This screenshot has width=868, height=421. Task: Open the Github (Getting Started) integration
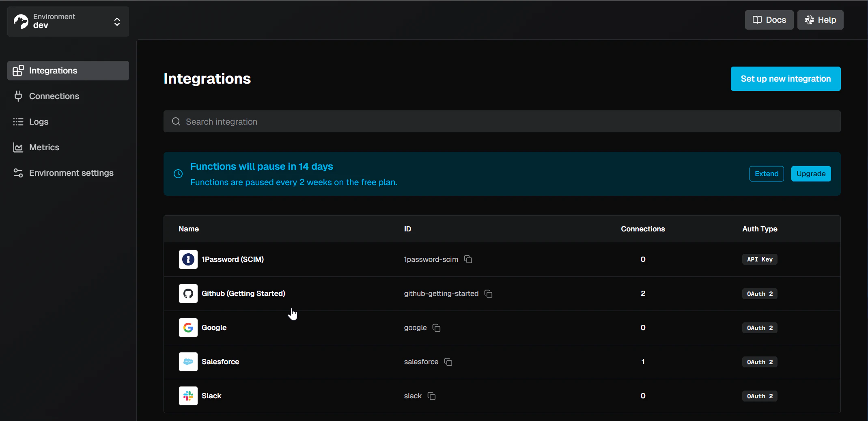(x=502, y=294)
